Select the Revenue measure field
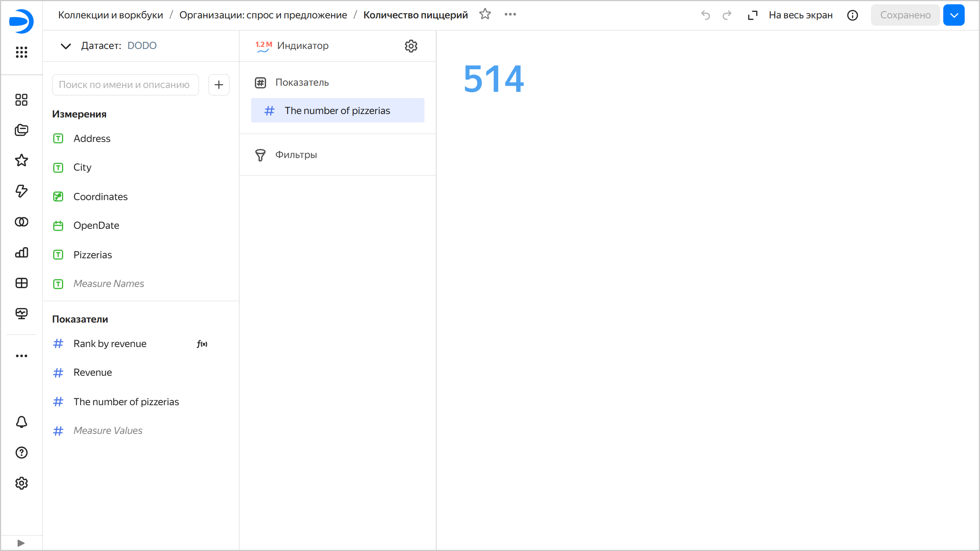The width and height of the screenshot is (980, 551). (93, 372)
